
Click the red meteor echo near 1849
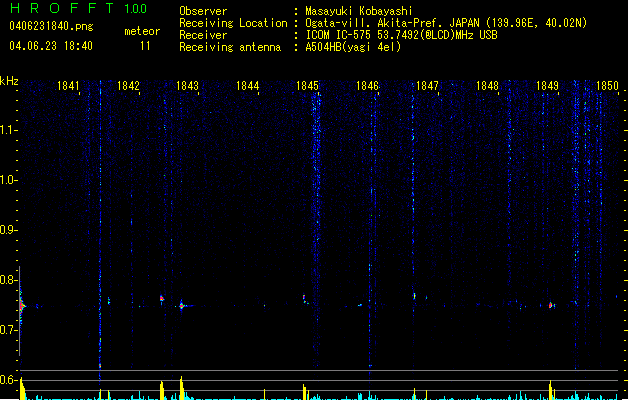pos(551,305)
